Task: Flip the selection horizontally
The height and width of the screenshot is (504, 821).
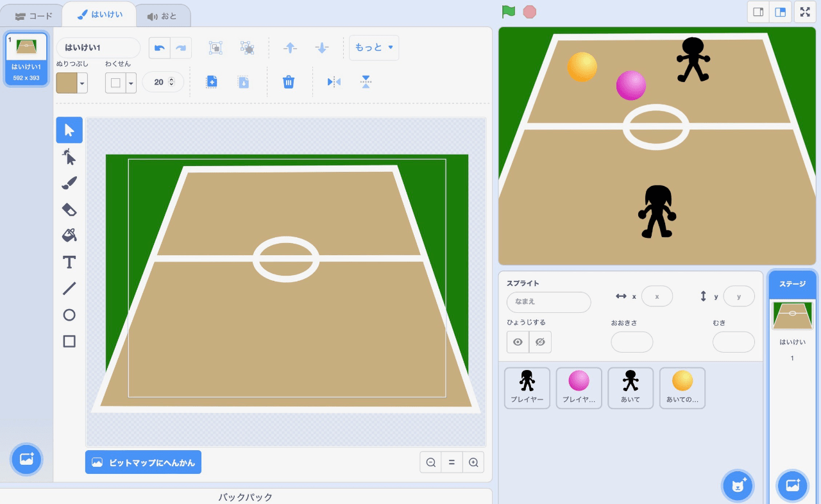Action: pos(334,81)
